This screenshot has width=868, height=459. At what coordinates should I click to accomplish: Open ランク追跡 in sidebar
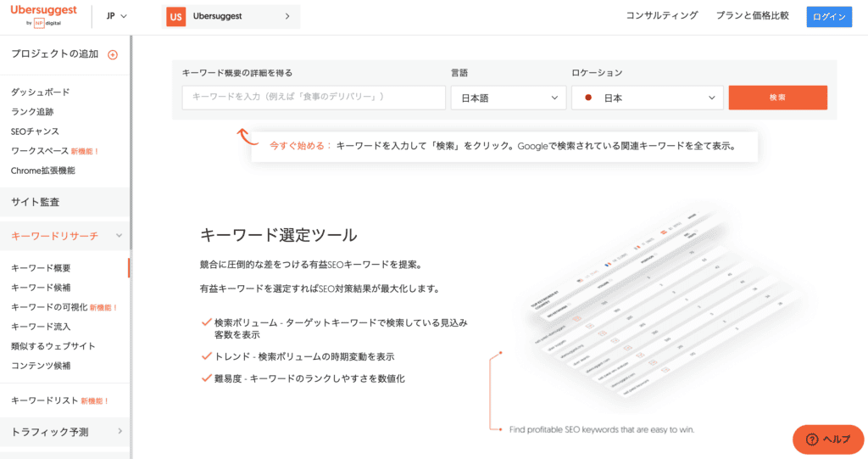32,111
